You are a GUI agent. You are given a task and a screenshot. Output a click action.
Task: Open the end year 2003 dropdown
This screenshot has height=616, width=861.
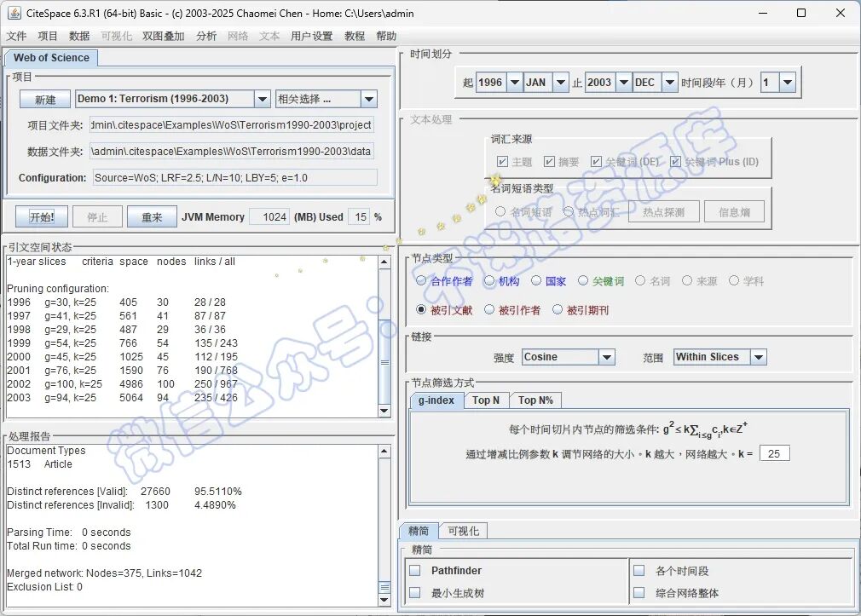click(624, 83)
